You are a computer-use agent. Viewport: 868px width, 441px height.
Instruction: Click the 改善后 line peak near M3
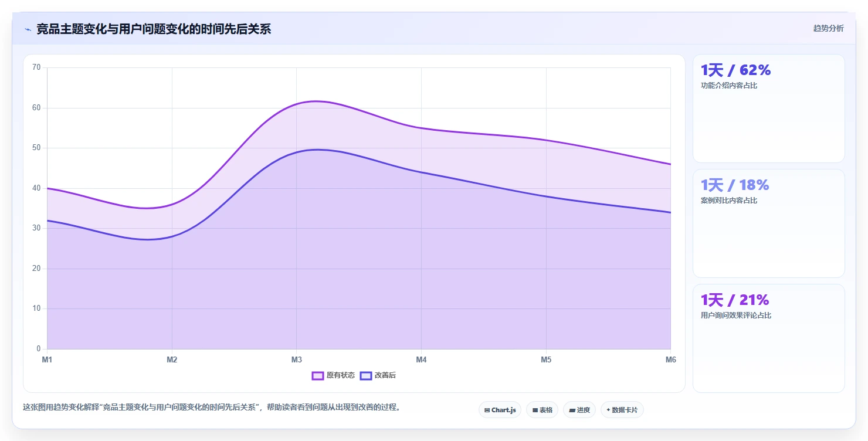317,150
